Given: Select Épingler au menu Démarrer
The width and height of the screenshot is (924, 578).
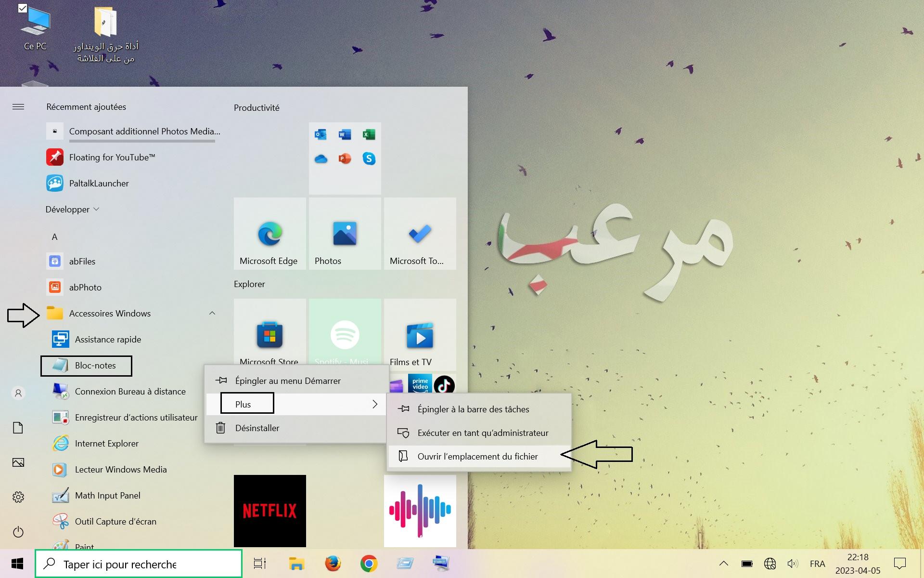Looking at the screenshot, I should (x=296, y=381).
